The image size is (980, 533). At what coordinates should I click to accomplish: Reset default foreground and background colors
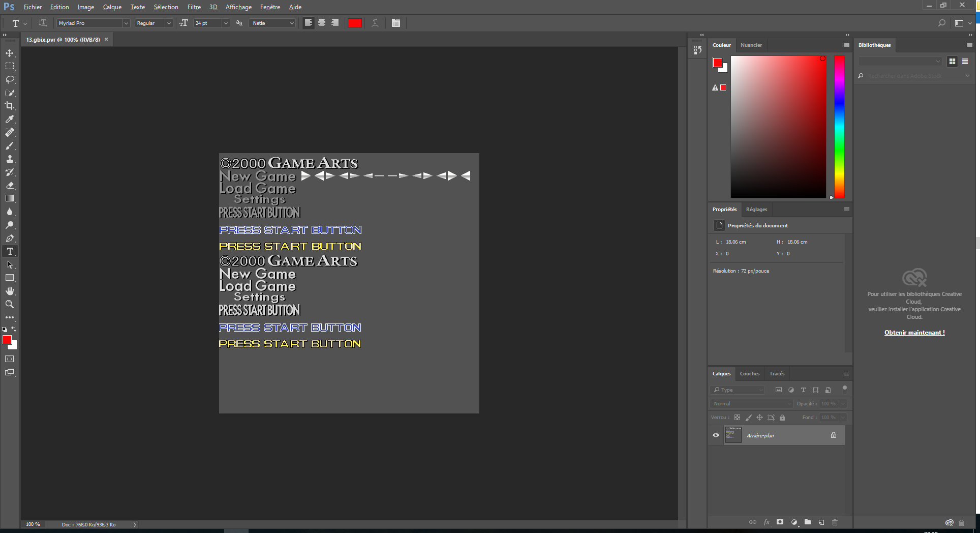pyautogui.click(x=5, y=330)
